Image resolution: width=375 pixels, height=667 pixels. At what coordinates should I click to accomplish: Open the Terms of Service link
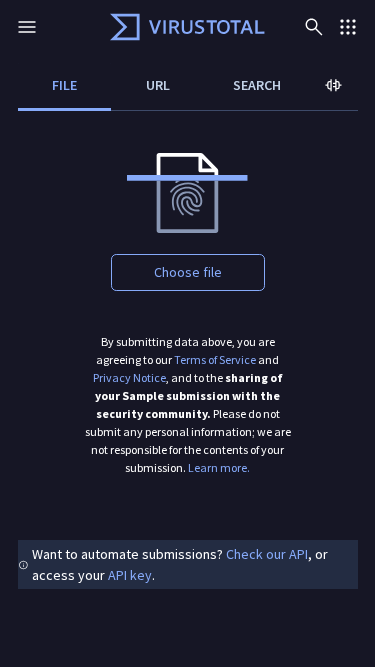[x=215, y=360]
